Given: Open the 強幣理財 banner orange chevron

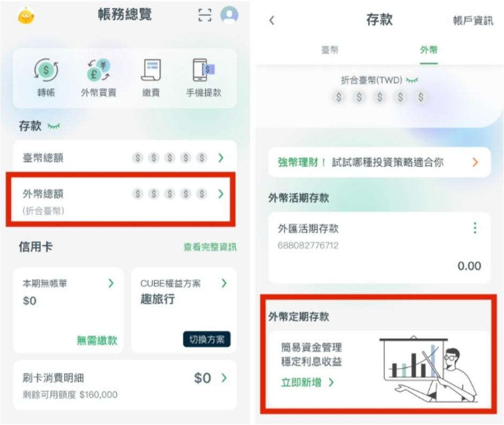Looking at the screenshot, I should coord(476,162).
